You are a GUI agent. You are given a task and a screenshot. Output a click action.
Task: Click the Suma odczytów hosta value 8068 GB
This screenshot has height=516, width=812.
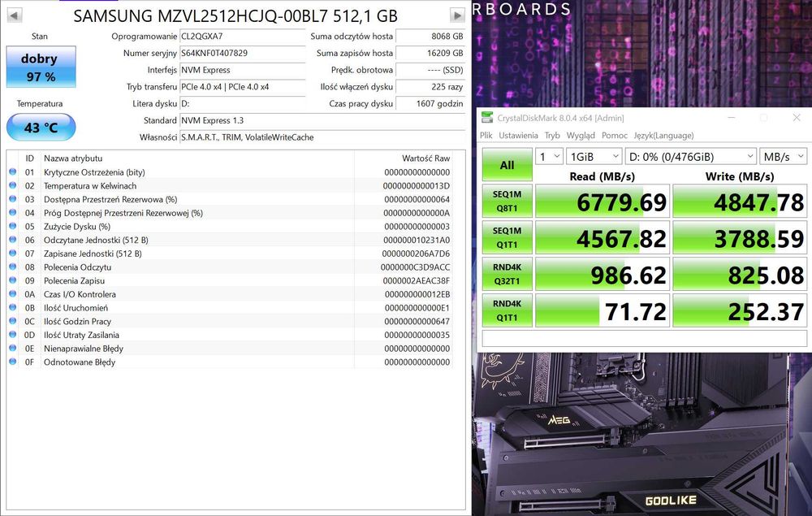[x=430, y=37]
